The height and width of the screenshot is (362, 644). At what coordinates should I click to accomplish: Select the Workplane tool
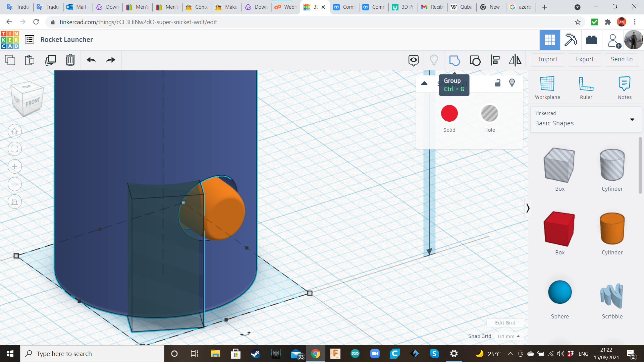tap(547, 87)
